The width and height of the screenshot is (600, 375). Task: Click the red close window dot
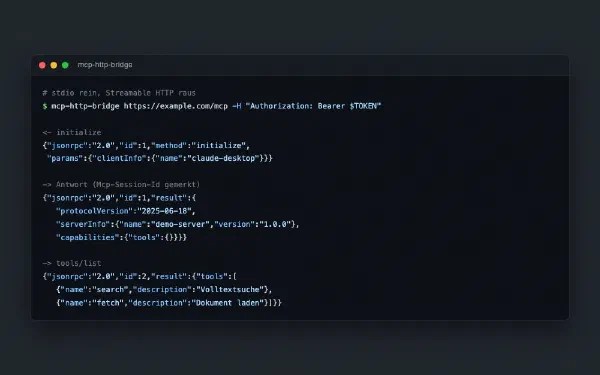(42, 65)
